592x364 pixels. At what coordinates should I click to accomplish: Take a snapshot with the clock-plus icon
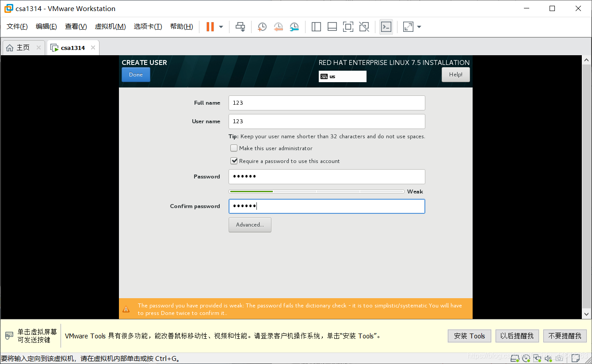tap(262, 27)
